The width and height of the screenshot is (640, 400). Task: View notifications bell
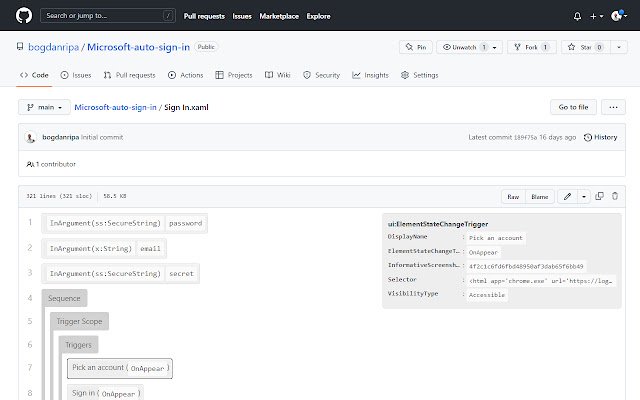[577, 16]
